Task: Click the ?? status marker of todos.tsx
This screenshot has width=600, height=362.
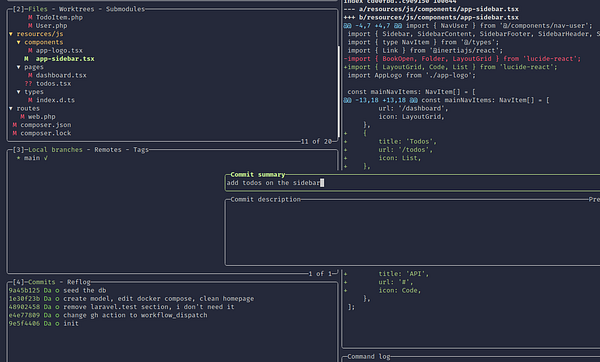Action: (28, 83)
